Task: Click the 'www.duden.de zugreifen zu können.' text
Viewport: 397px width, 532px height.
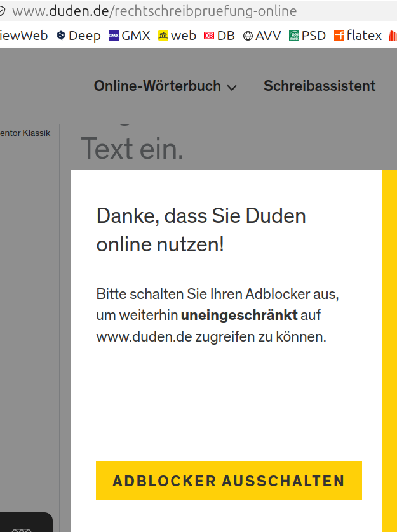Action: click(x=212, y=336)
